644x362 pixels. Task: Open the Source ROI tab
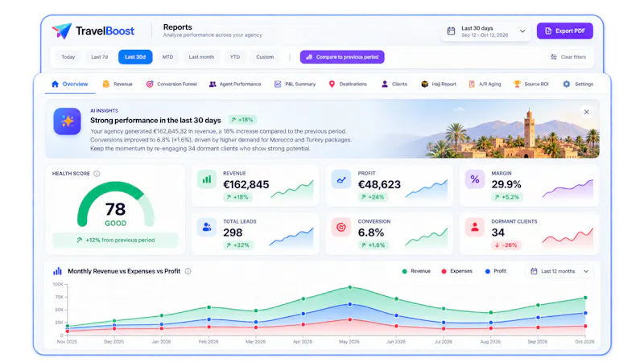coord(531,84)
